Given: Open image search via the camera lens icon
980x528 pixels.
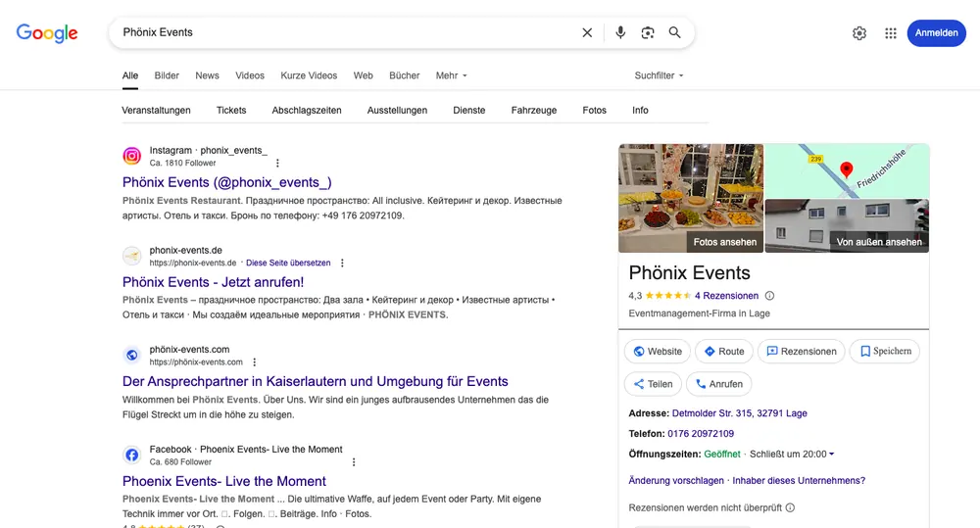Looking at the screenshot, I should (648, 32).
